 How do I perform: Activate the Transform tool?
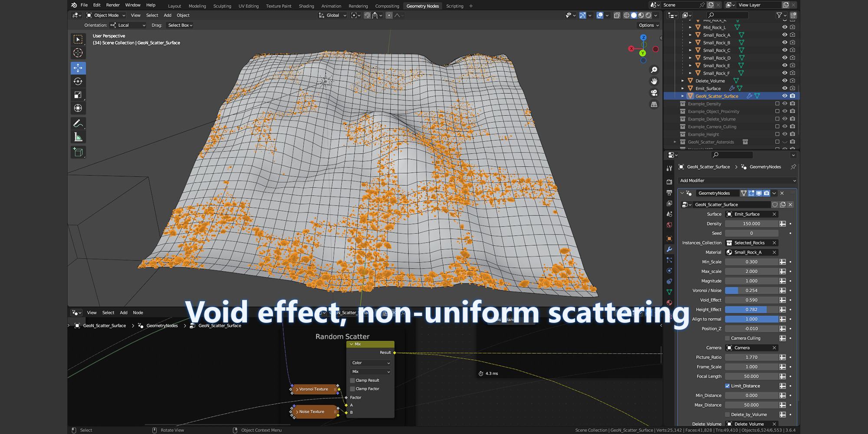[78, 108]
